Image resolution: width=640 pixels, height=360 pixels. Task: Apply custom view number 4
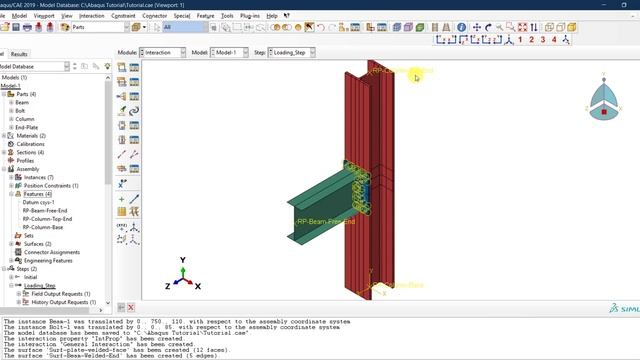(x=554, y=40)
